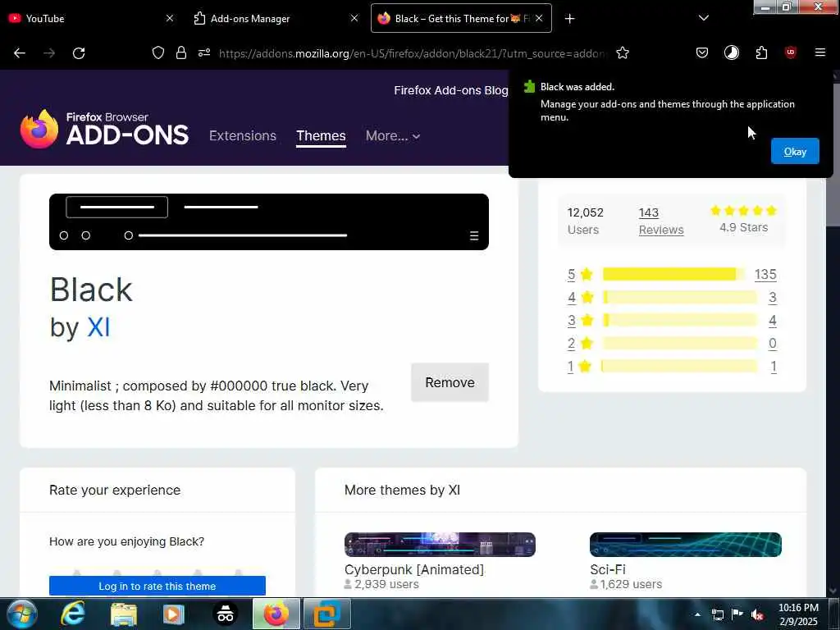This screenshot has height=630, width=840.
Task: Click the uBlock Origin icon
Action: pyautogui.click(x=790, y=52)
